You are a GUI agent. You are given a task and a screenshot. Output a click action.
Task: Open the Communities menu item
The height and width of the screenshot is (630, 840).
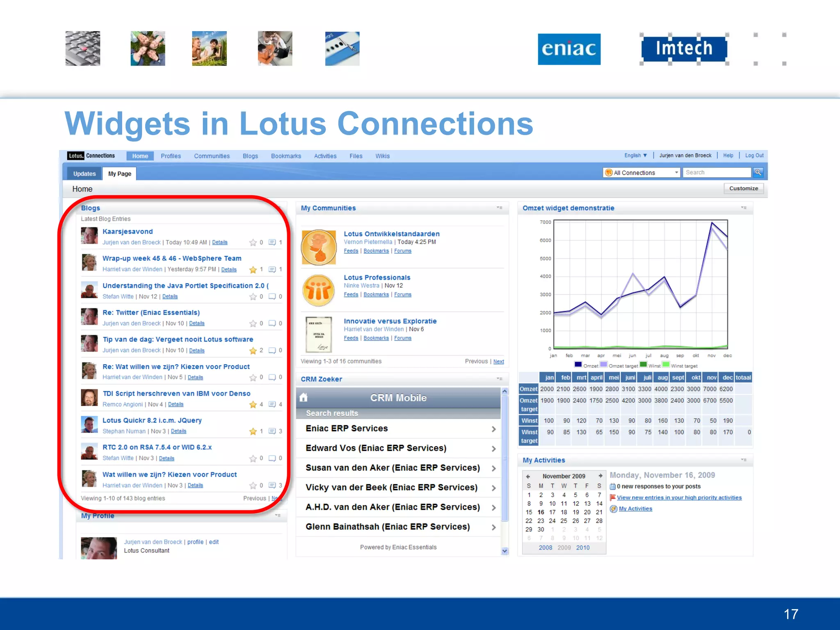click(x=212, y=156)
